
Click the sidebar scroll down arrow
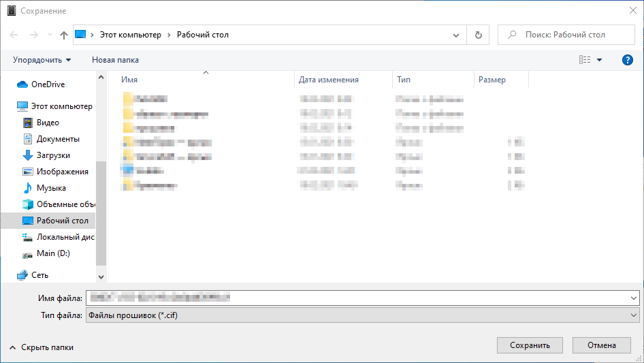pyautogui.click(x=101, y=277)
